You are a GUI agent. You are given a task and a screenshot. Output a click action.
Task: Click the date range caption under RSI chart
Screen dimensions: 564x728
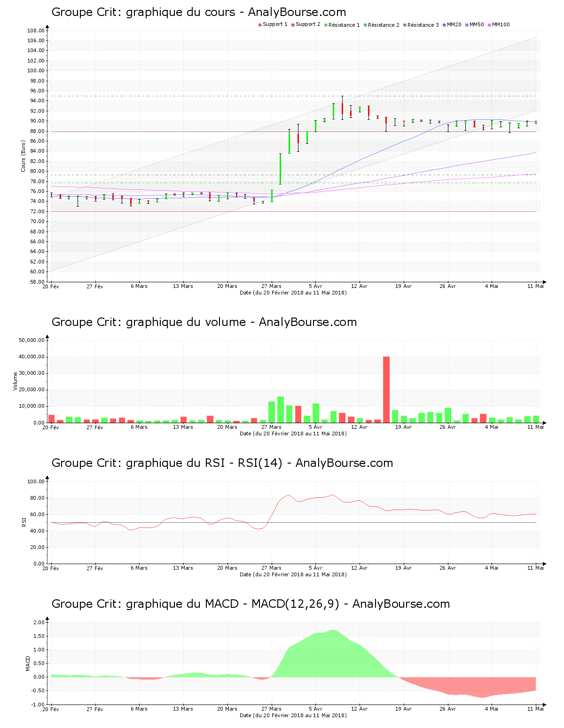point(293,574)
